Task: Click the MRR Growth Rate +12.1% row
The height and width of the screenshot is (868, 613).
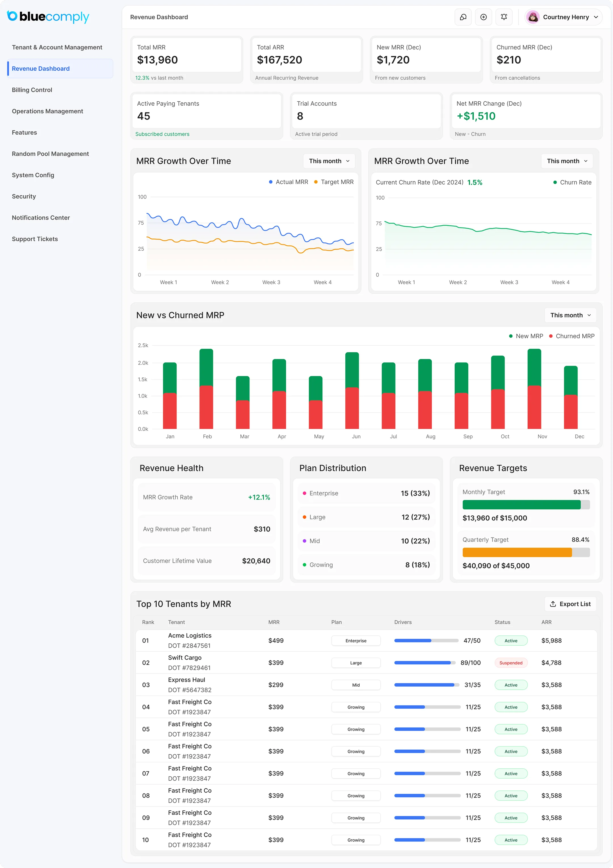Action: tap(207, 497)
